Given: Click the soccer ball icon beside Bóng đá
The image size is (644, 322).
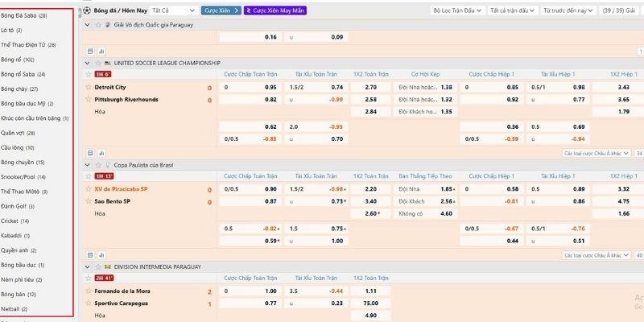Looking at the screenshot, I should click(x=87, y=10).
